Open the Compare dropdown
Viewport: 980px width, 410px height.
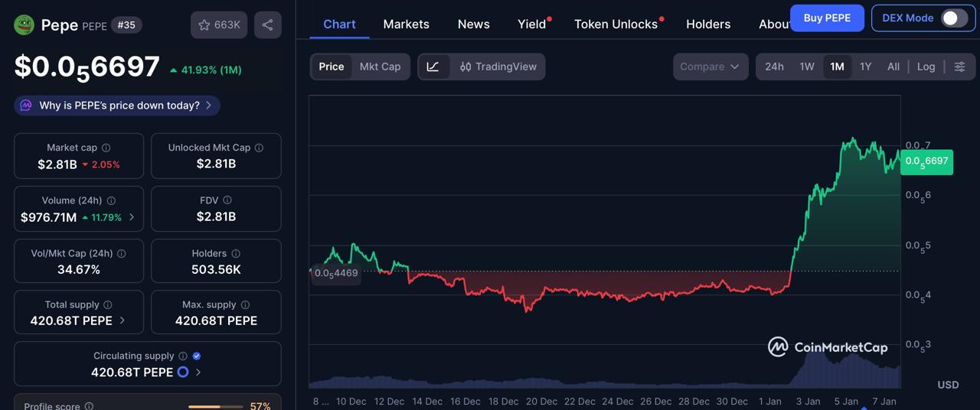[710, 67]
